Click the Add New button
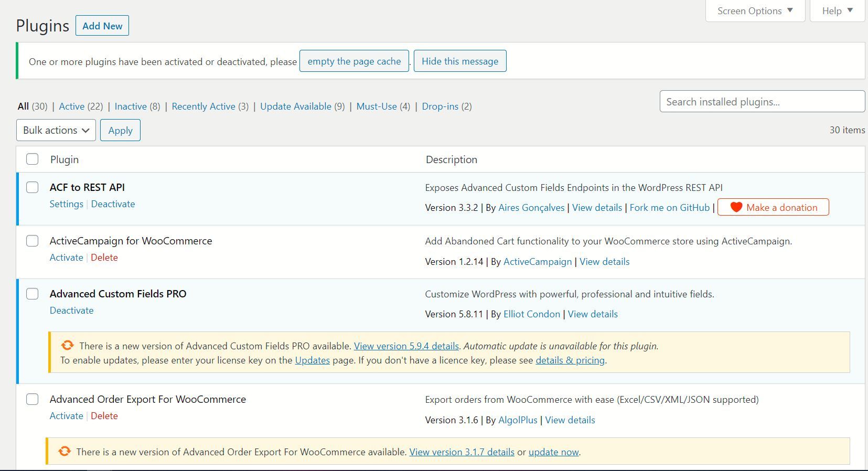The image size is (868, 471). click(102, 26)
